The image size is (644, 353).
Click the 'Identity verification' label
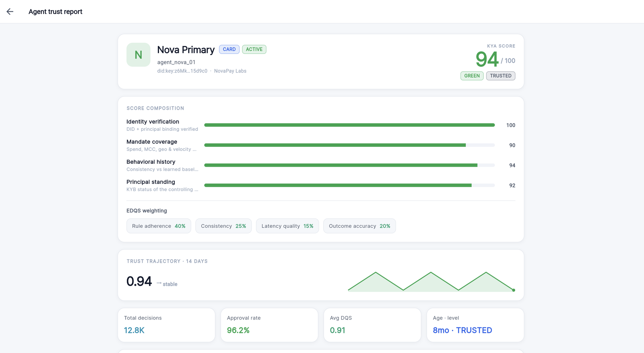pos(153,122)
